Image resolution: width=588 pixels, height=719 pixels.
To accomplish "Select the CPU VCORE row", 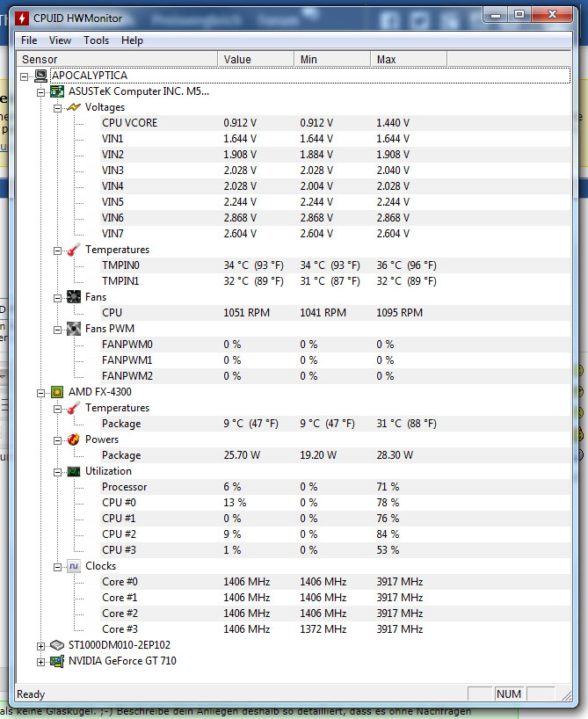I will point(335,123).
